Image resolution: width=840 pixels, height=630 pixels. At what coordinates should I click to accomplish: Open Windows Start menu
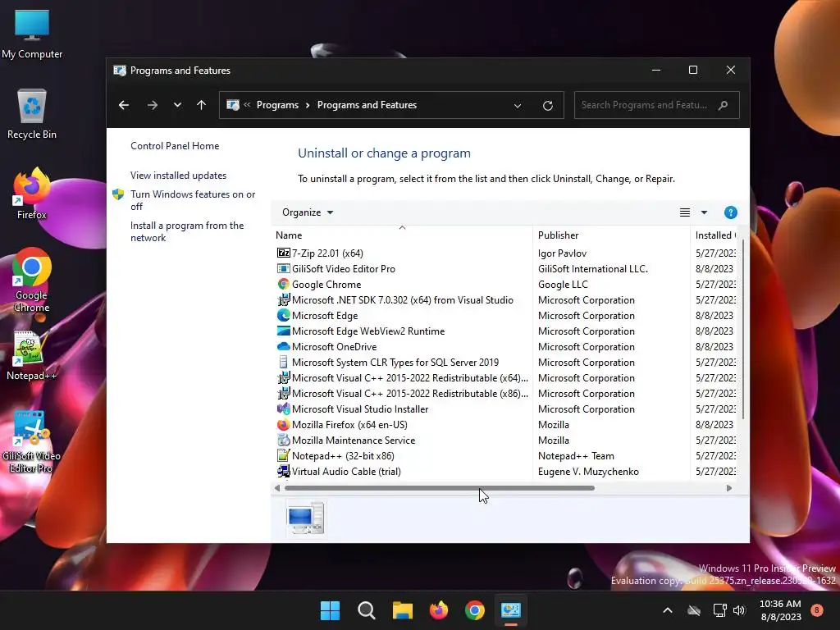[330, 610]
